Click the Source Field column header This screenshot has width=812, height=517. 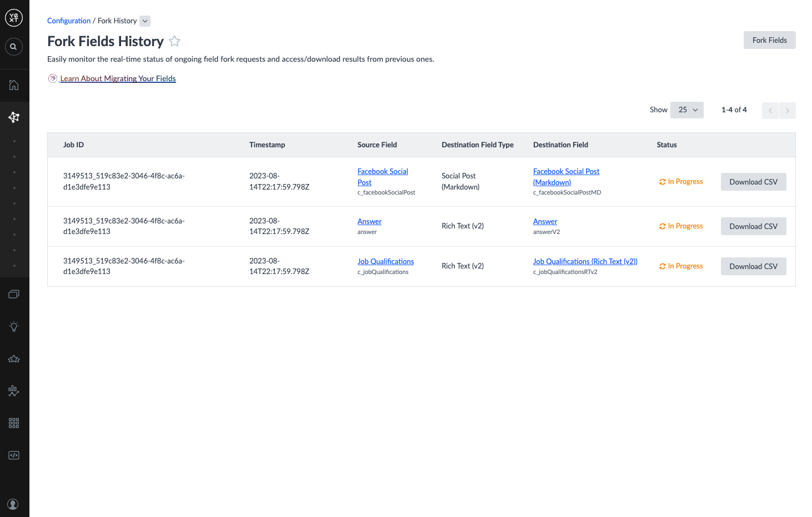377,145
